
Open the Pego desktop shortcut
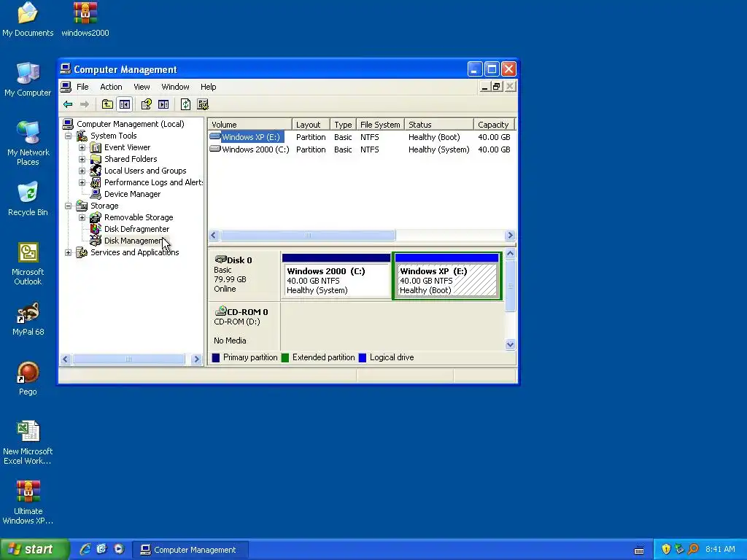click(28, 378)
